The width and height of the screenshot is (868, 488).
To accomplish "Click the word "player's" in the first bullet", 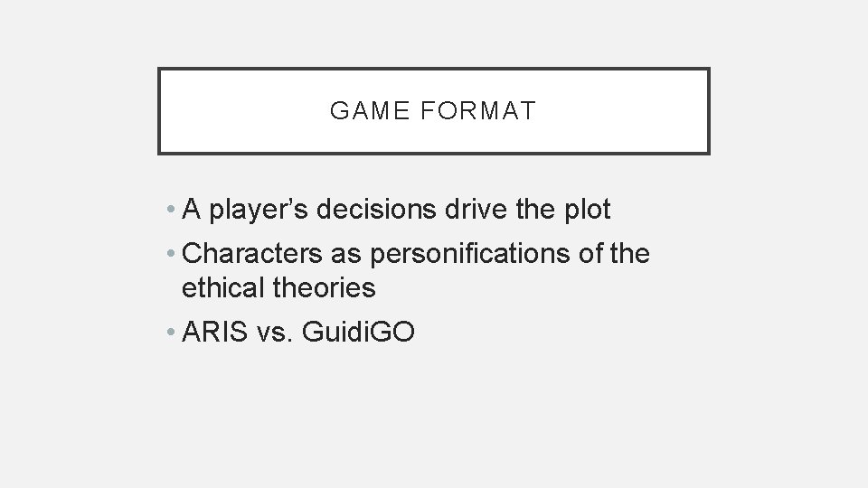I will coord(258,211).
